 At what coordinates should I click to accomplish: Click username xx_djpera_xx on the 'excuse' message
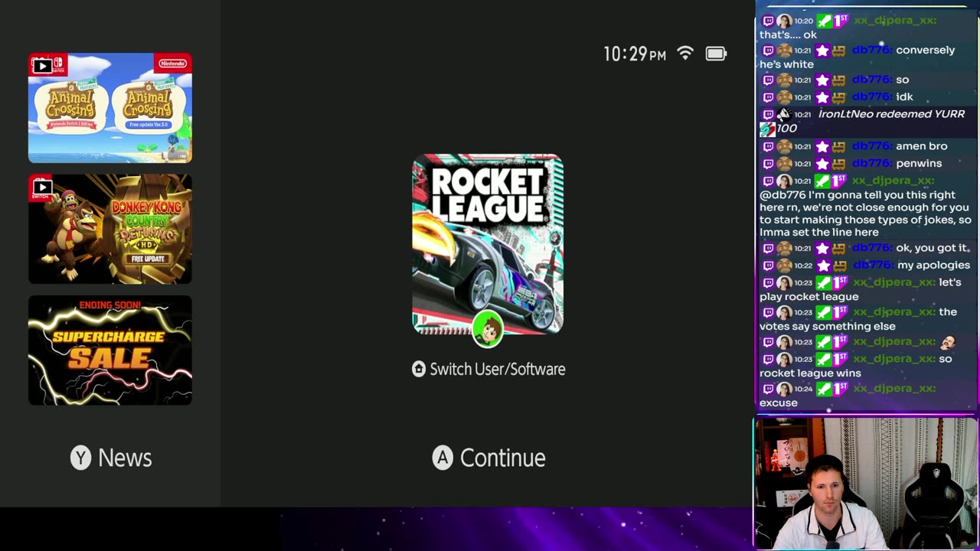894,389
